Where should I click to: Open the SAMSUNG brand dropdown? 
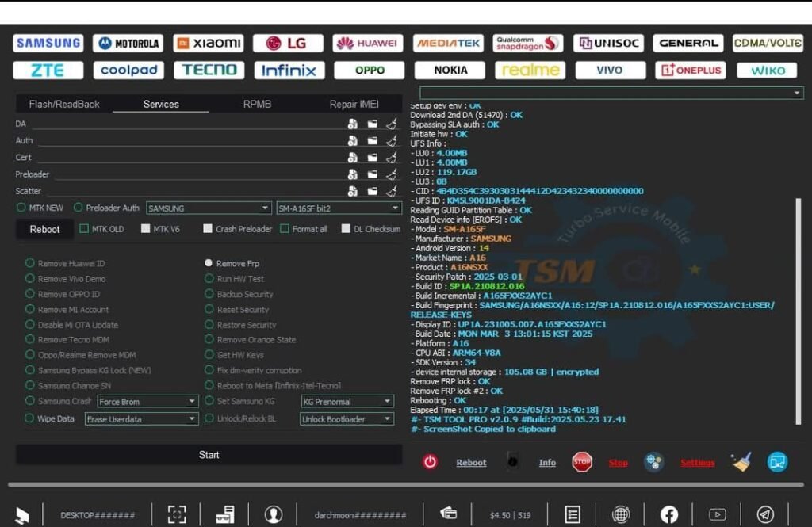tap(209, 208)
